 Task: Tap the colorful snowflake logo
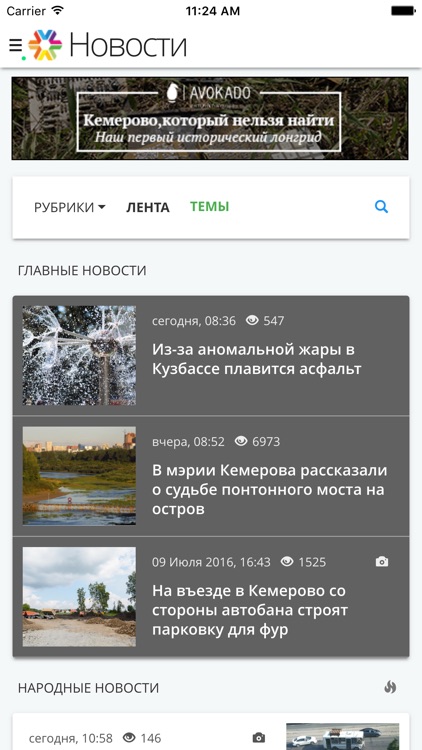(x=45, y=45)
